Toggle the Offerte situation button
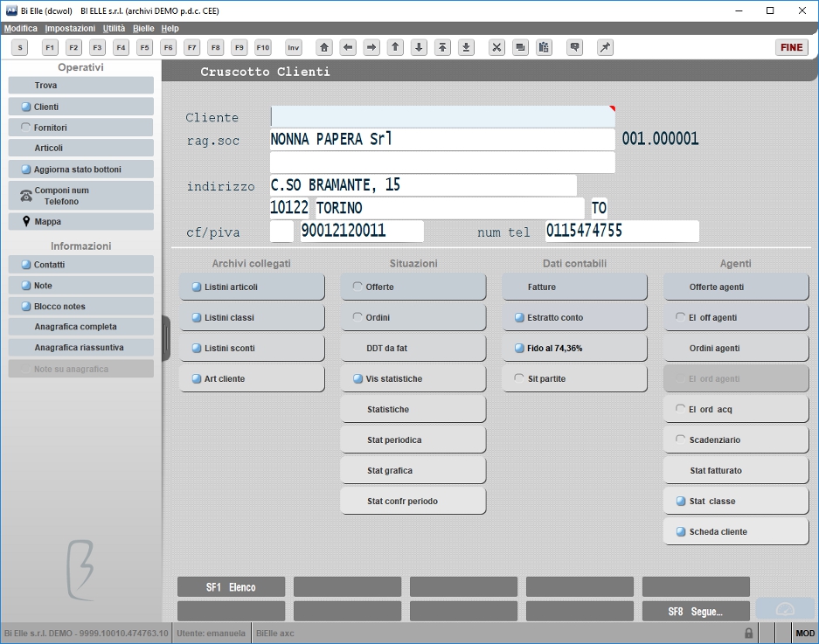Viewport: 819px width, 644px height. pos(413,287)
